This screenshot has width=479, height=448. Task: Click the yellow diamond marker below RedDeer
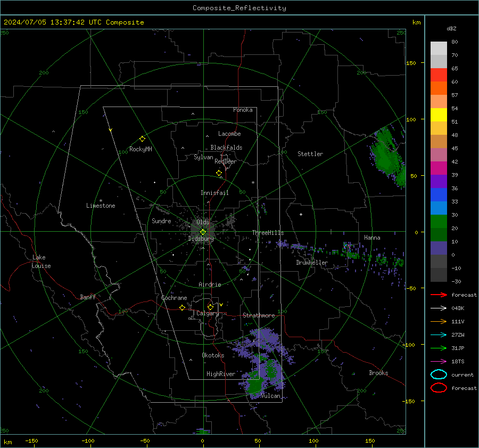(219, 173)
